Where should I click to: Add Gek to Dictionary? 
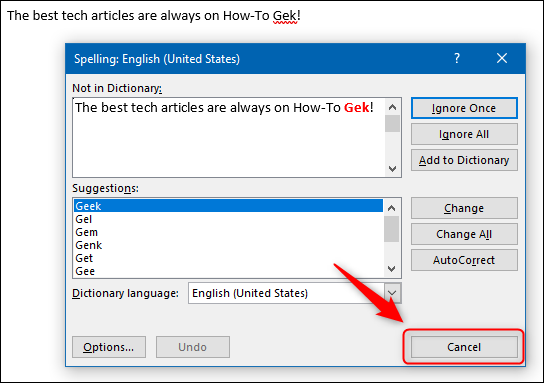(464, 160)
